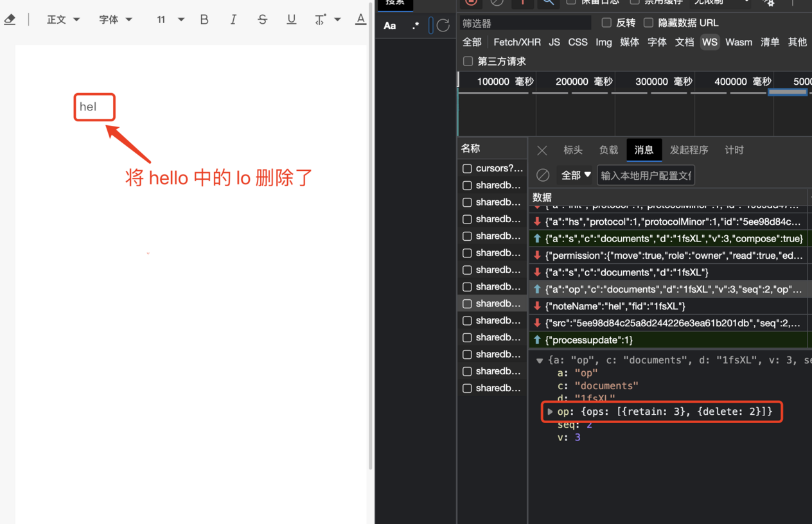Toggle underline formatting
812x524 pixels.
click(x=291, y=20)
